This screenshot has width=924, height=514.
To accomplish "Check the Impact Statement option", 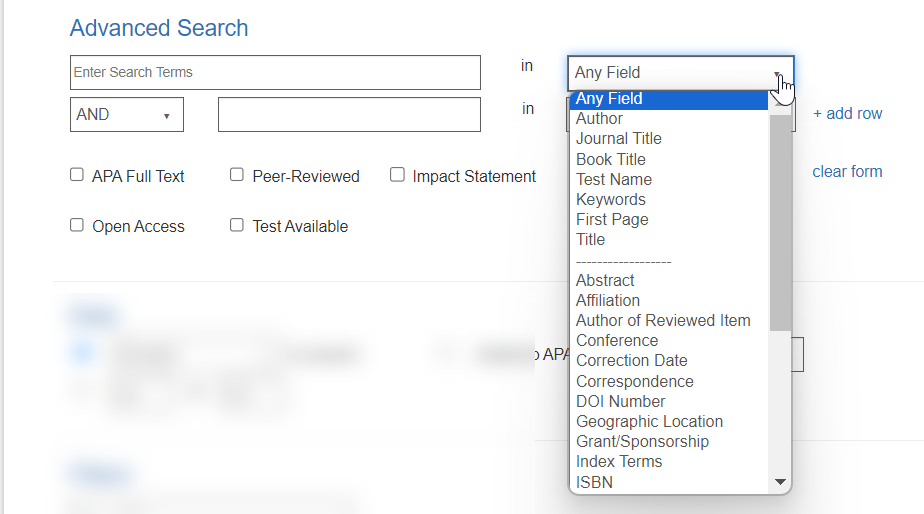I will pyautogui.click(x=397, y=174).
